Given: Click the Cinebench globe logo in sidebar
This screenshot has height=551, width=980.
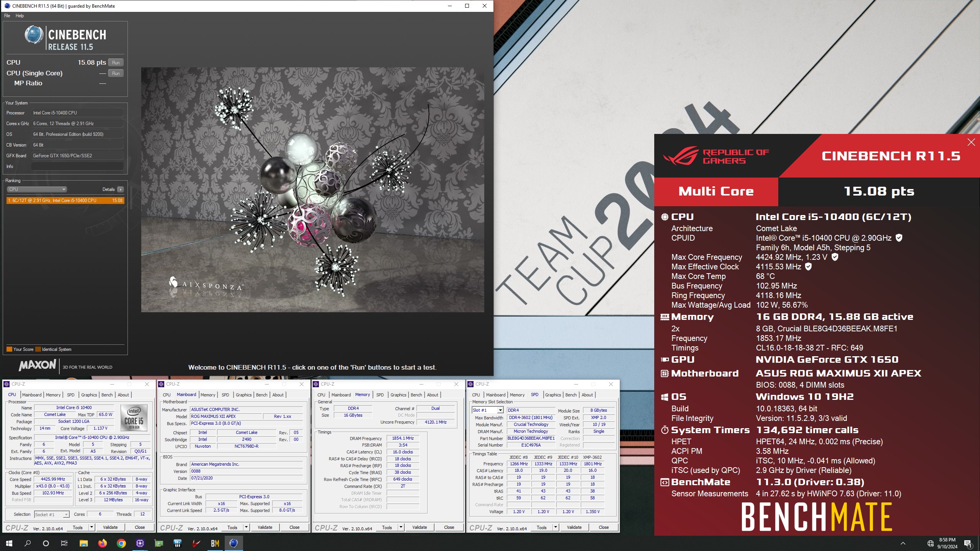Looking at the screenshot, I should click(x=34, y=35).
